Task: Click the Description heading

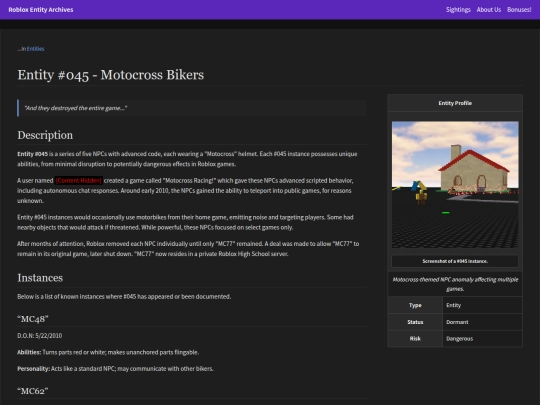Action: [45, 135]
